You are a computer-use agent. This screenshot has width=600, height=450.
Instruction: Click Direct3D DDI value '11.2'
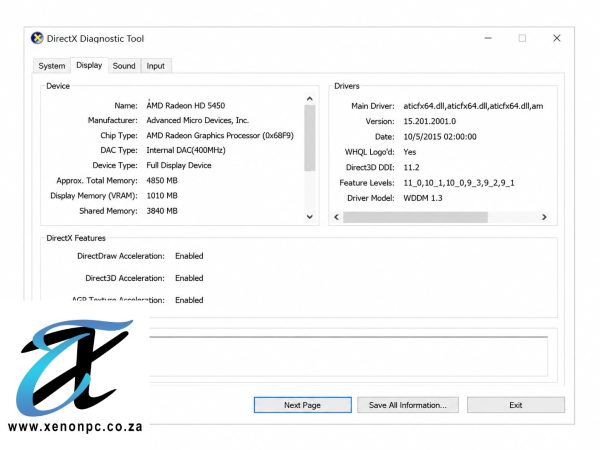pyautogui.click(x=411, y=167)
